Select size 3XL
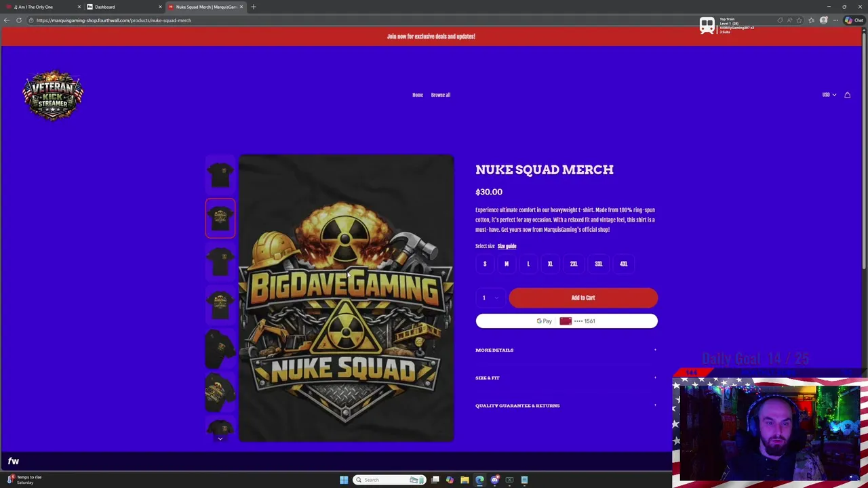 coord(599,264)
